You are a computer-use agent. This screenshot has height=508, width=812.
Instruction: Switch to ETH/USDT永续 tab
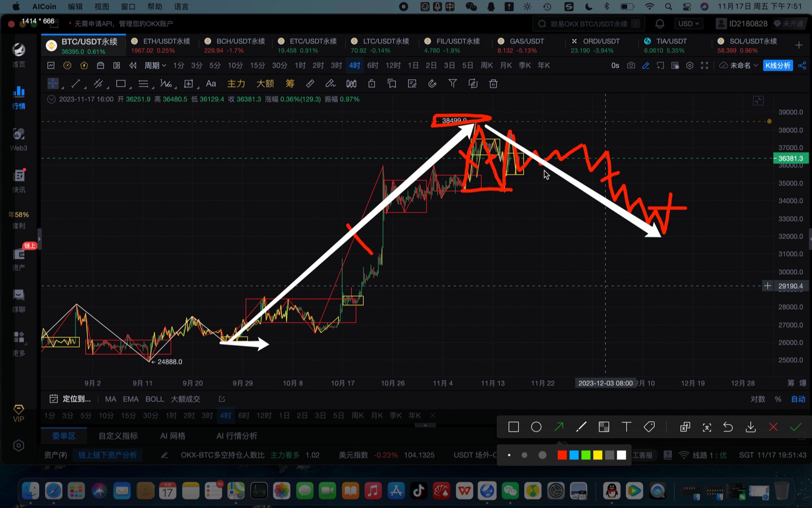pos(161,45)
